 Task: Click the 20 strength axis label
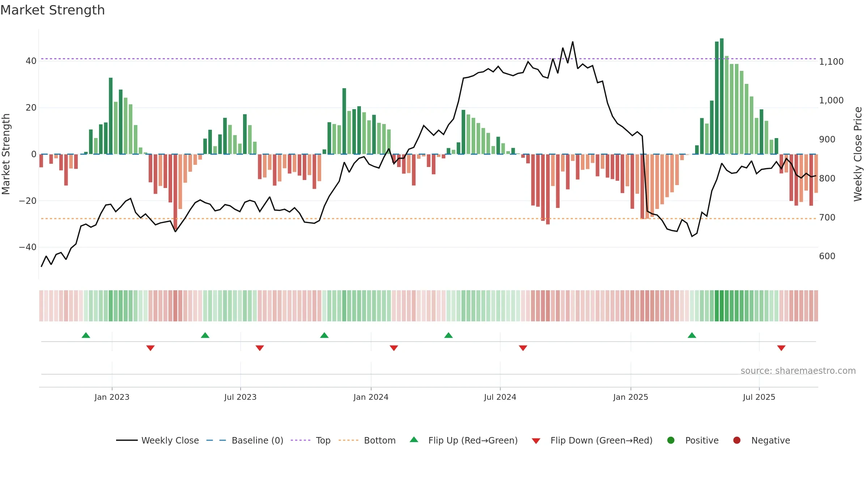[31, 107]
